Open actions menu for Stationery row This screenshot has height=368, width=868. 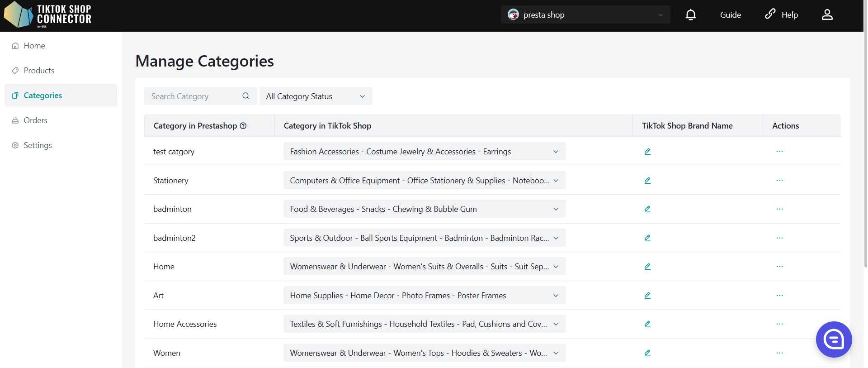click(779, 181)
